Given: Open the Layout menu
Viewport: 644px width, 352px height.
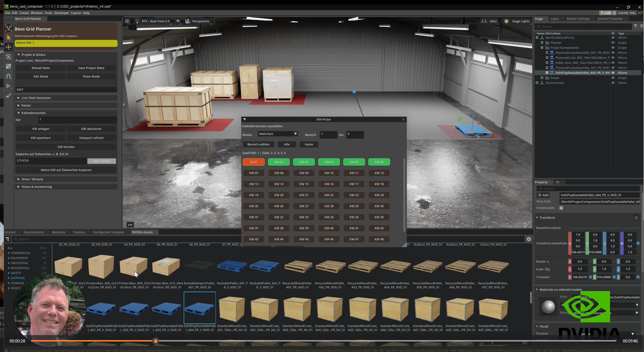Looking at the screenshot, I should [76, 13].
